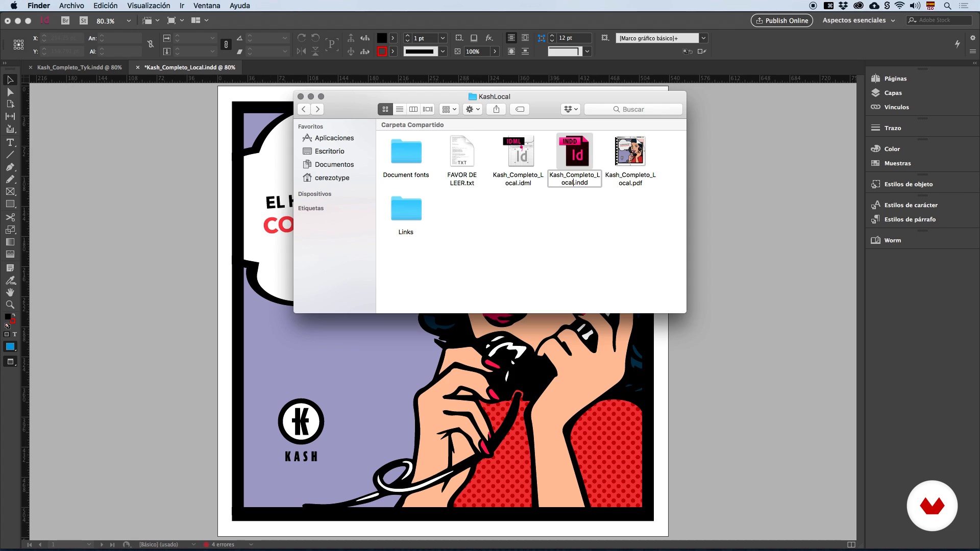This screenshot has width=980, height=551.
Task: Switch Finder to column view
Action: (x=413, y=109)
